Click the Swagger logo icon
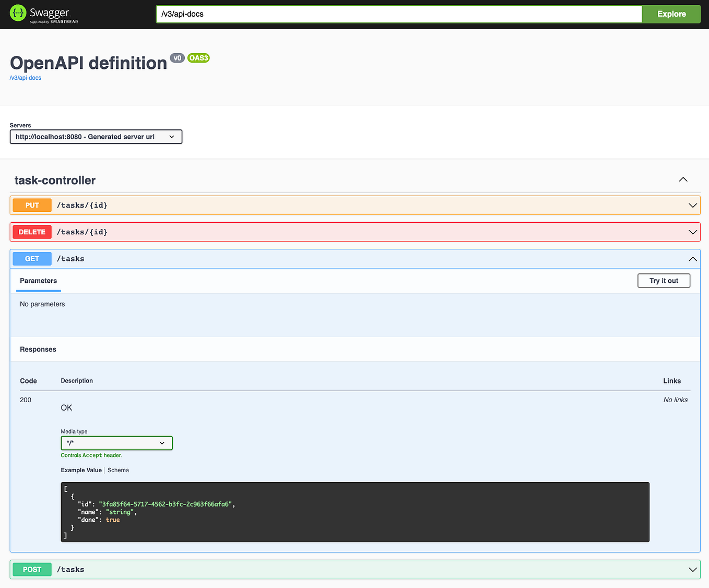Image resolution: width=709 pixels, height=588 pixels. click(x=18, y=13)
